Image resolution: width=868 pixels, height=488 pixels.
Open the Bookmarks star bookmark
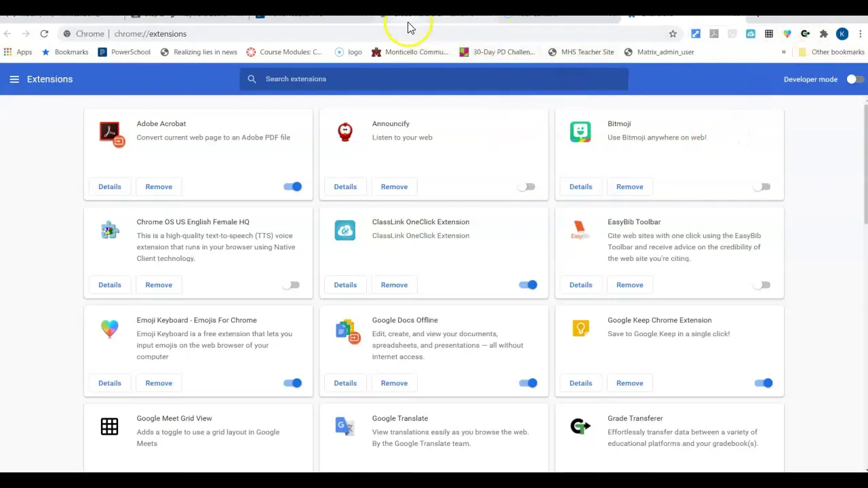click(x=64, y=52)
